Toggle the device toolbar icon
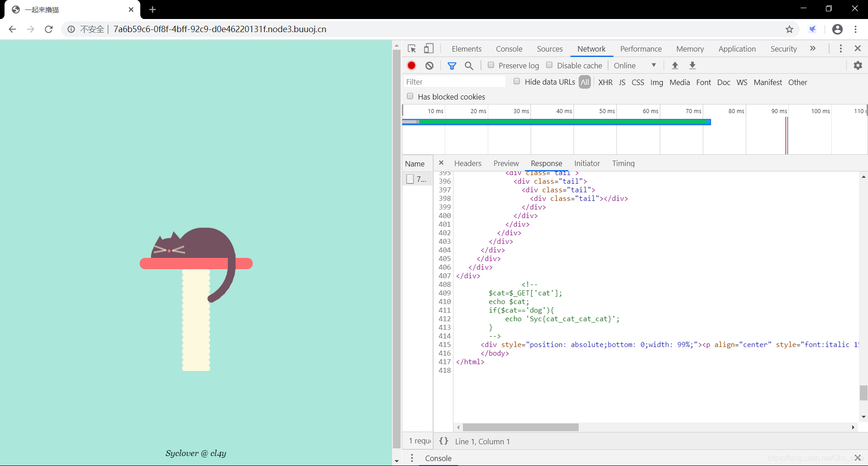 click(429, 49)
